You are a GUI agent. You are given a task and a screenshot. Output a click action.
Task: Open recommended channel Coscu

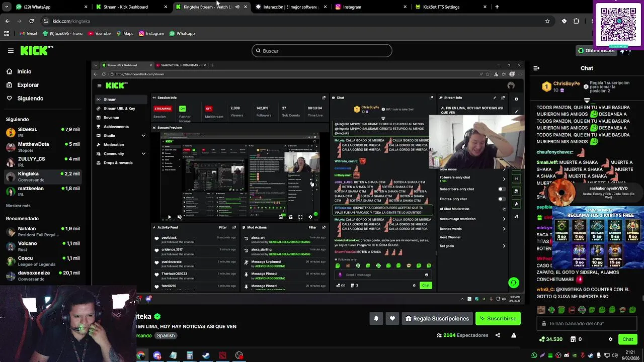43,261
